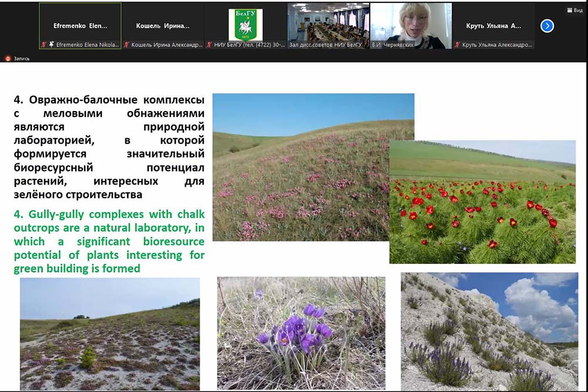The width and height of the screenshot is (588, 392).
Task: Click the muted mic icon on НИУ БелГУ tile
Action: point(209,45)
